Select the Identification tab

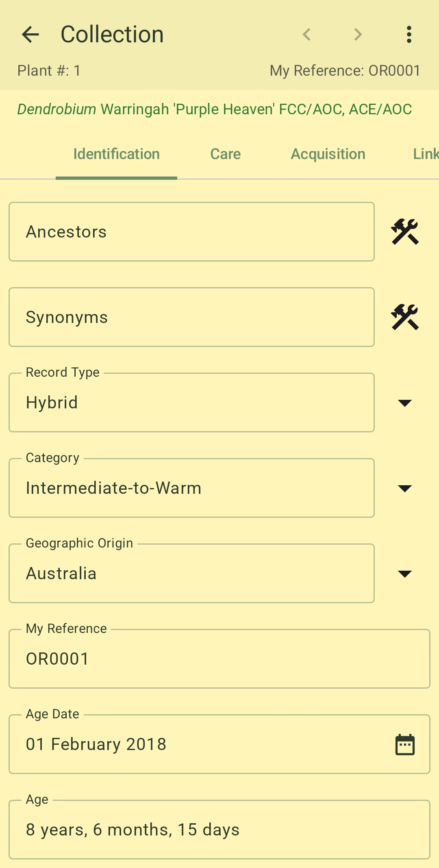pyautogui.click(x=116, y=154)
